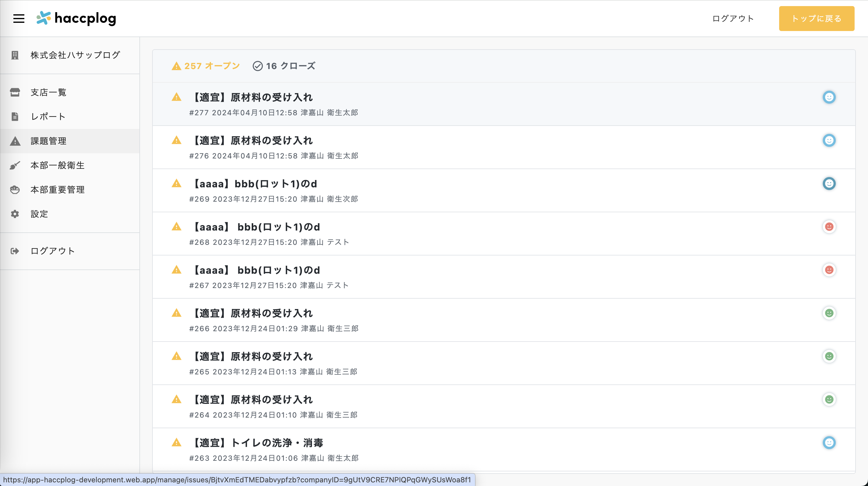Click the ログアウト link in header
The height and width of the screenshot is (486, 868).
pyautogui.click(x=733, y=19)
